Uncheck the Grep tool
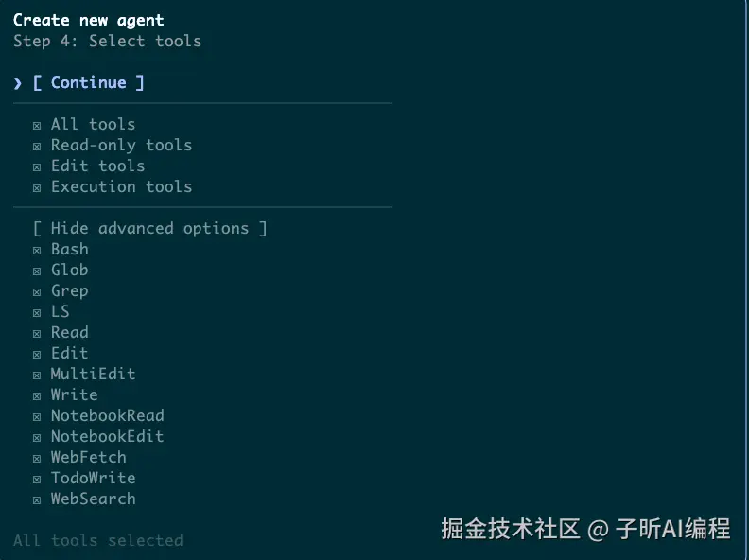 click(37, 291)
